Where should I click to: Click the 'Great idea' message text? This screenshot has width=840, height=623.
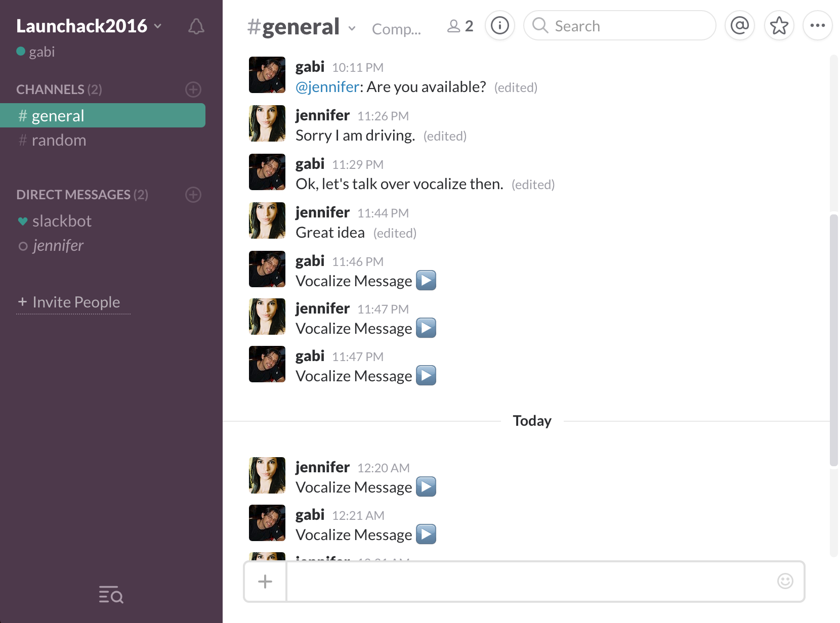tap(330, 233)
